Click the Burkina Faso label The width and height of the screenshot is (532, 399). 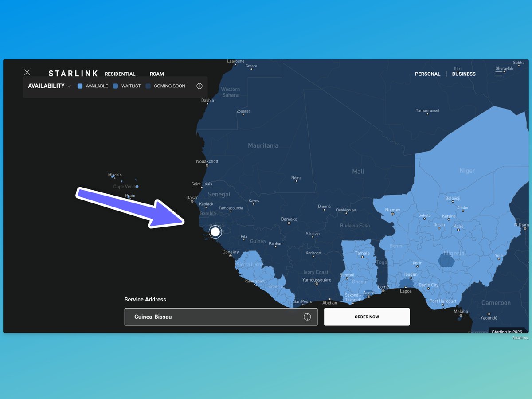pyautogui.click(x=355, y=226)
